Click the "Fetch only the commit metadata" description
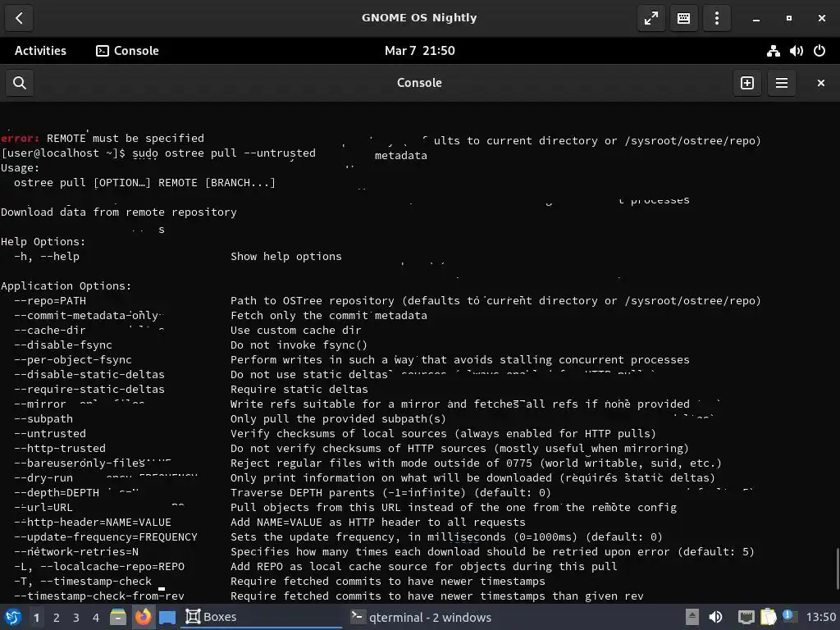840x630 pixels. coord(329,316)
